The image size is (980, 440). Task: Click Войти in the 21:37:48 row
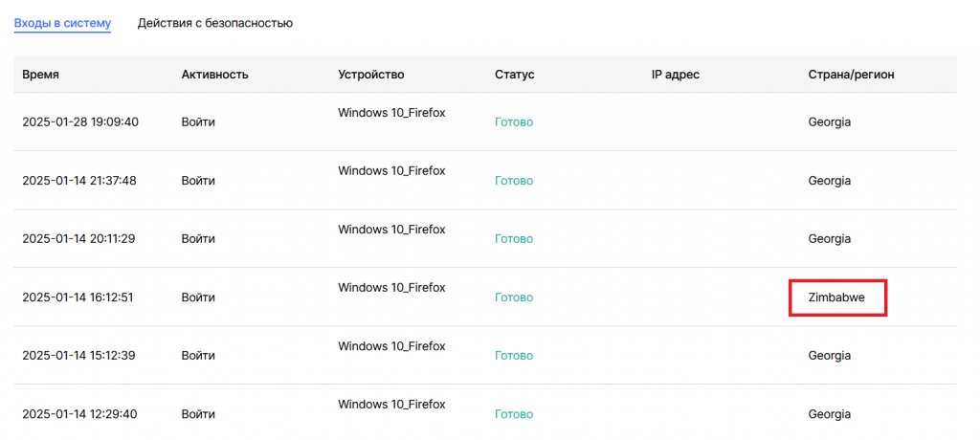(198, 181)
